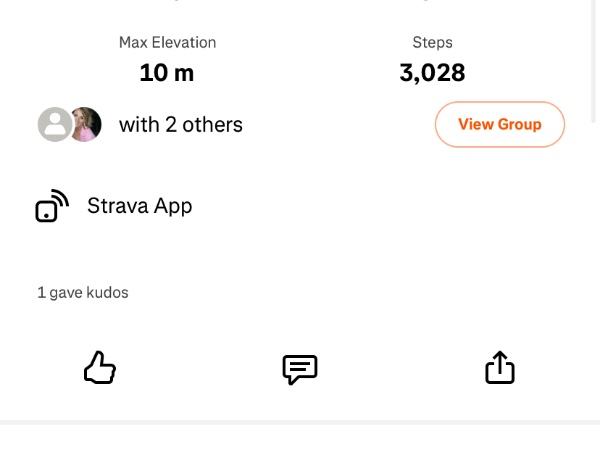Viewport: 600px width, 450px height.
Task: Select the gray default profile avatar
Action: tap(54, 125)
